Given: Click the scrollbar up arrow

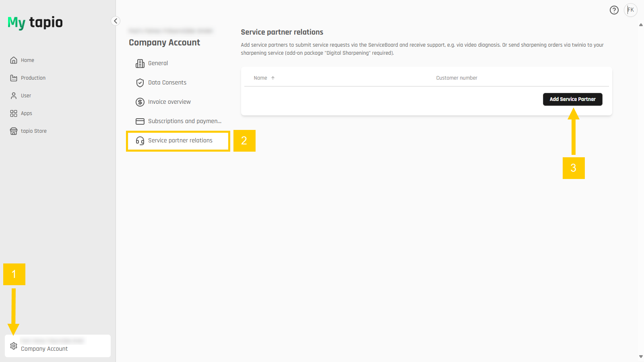Looking at the screenshot, I should pyautogui.click(x=641, y=25).
